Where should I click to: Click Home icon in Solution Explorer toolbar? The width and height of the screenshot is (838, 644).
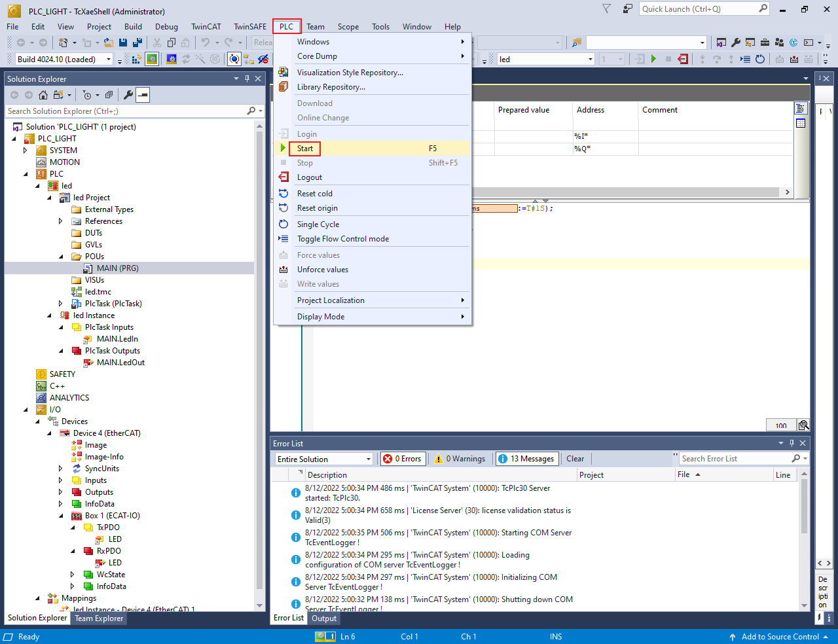[x=43, y=95]
